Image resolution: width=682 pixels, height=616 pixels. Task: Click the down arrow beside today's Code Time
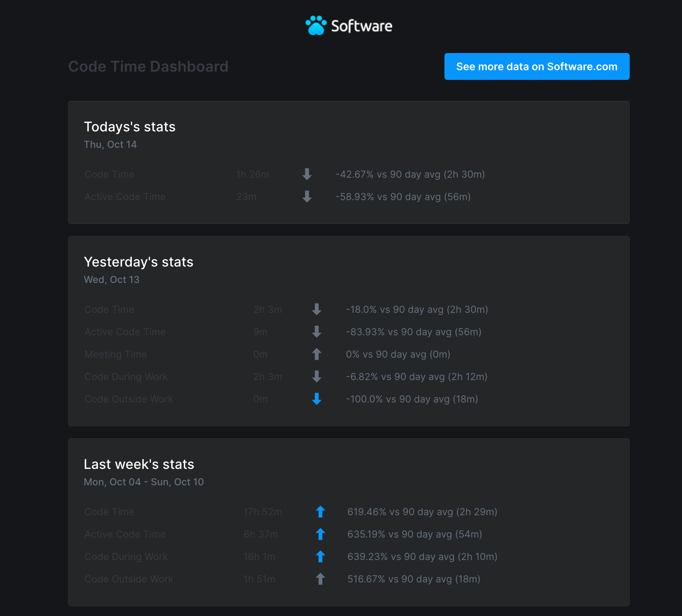tap(307, 174)
